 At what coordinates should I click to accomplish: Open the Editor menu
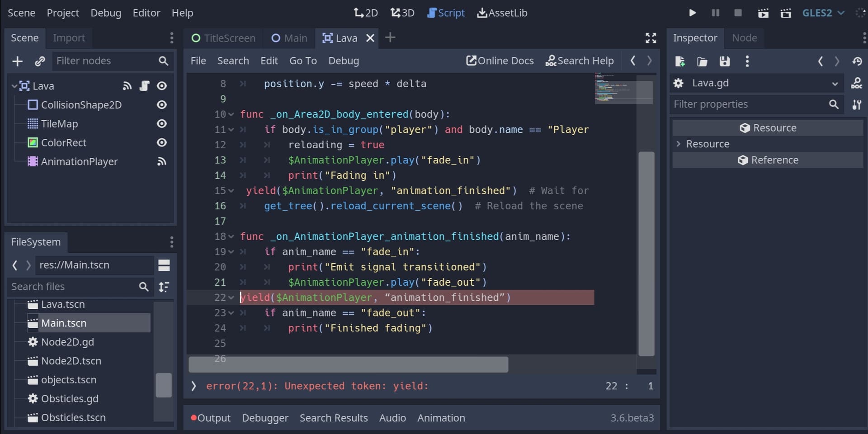point(146,13)
